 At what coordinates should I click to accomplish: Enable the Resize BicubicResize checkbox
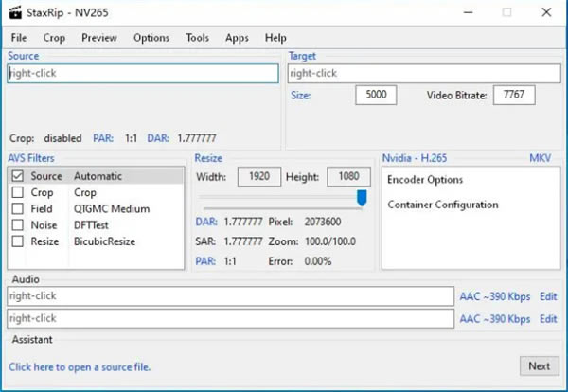point(17,241)
